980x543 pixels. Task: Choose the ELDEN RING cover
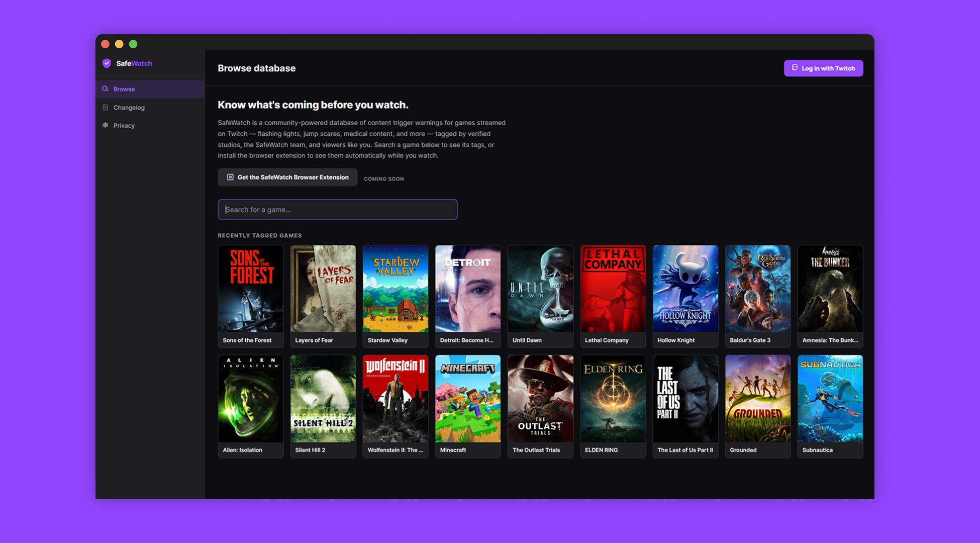tap(613, 399)
